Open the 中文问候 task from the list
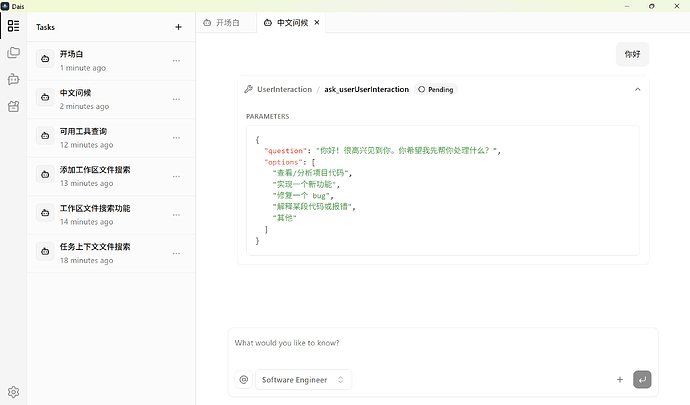Viewport: 690px width, 405px height. 111,99
